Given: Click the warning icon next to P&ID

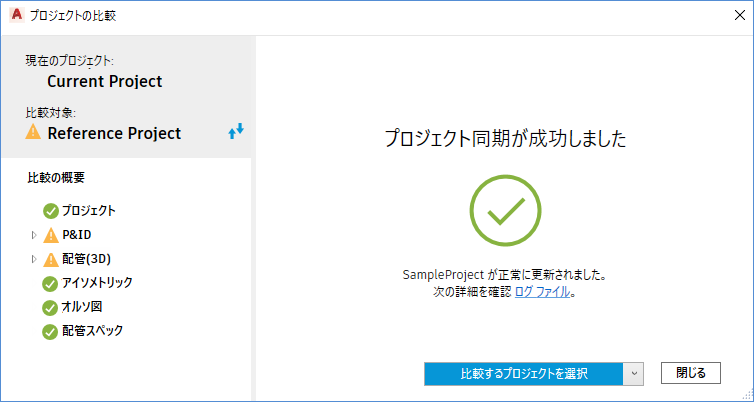Looking at the screenshot, I should click(x=51, y=235).
